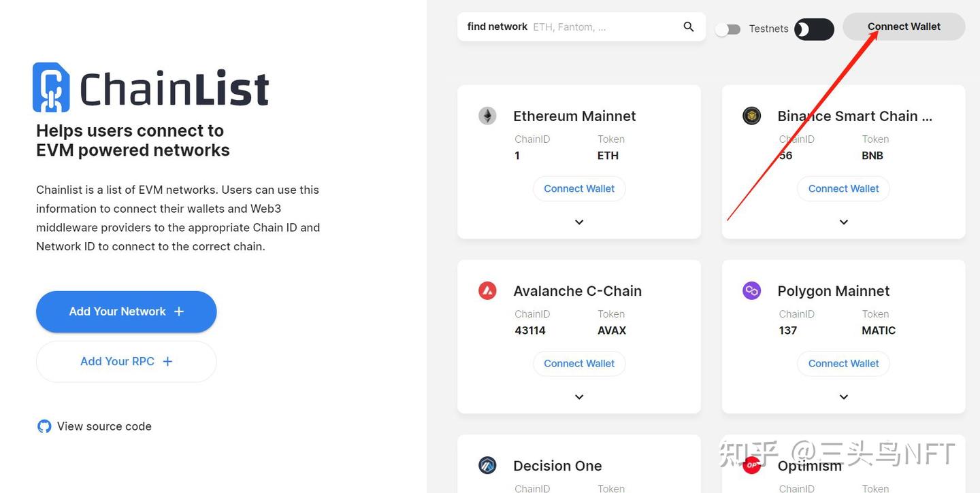Enable the Testnets switch

click(728, 29)
